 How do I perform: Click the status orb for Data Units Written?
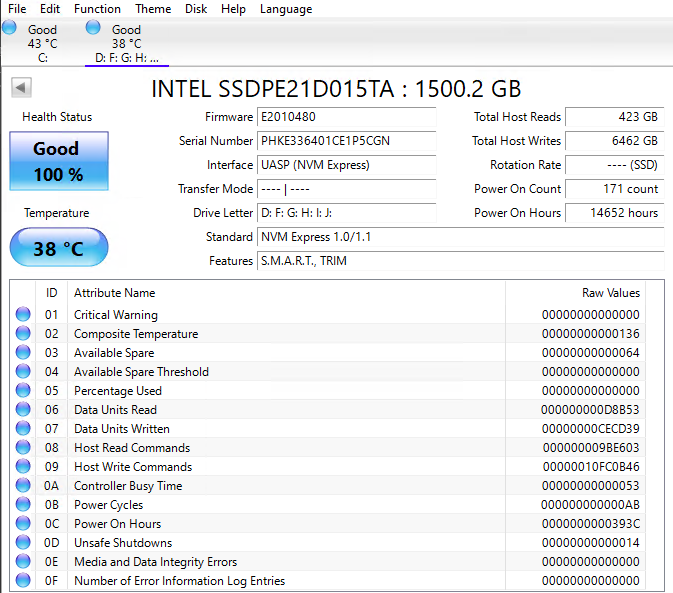[x=23, y=428]
